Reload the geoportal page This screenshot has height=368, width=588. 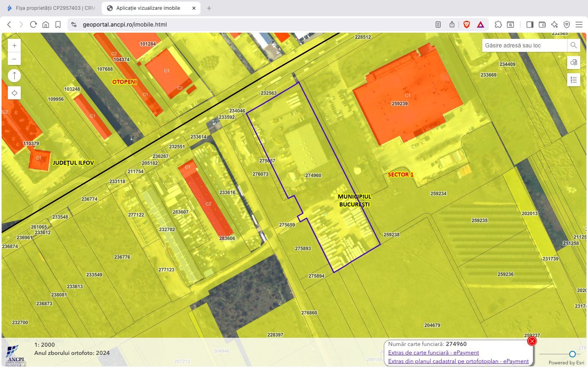pos(33,25)
